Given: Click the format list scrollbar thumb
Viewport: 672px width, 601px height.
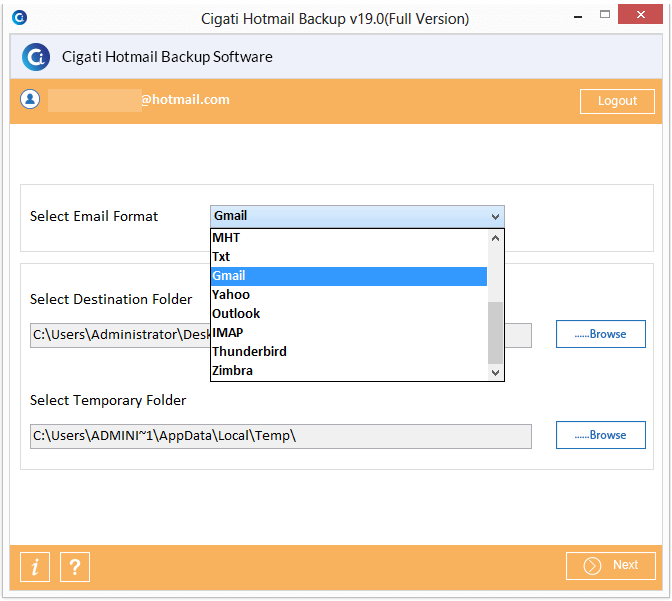Looking at the screenshot, I should (x=495, y=333).
